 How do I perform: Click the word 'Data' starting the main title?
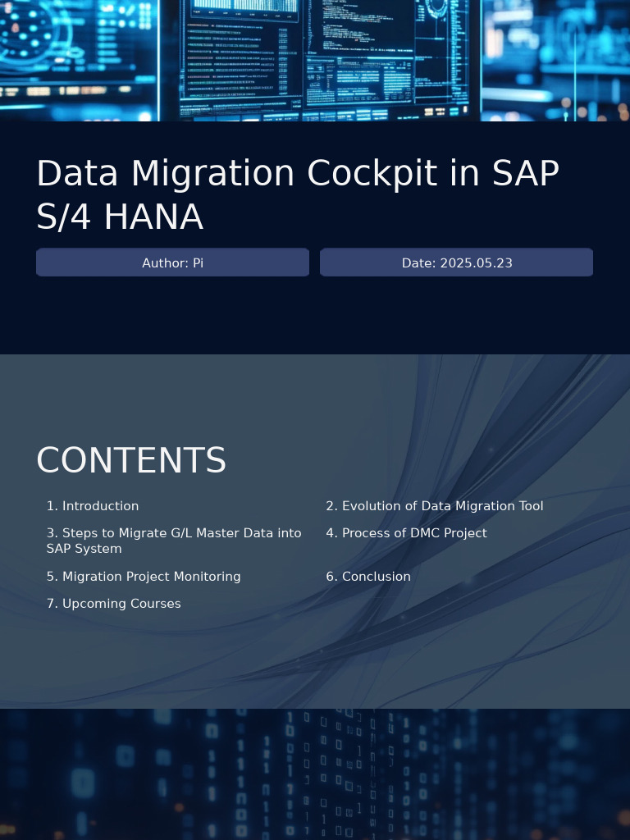click(79, 174)
